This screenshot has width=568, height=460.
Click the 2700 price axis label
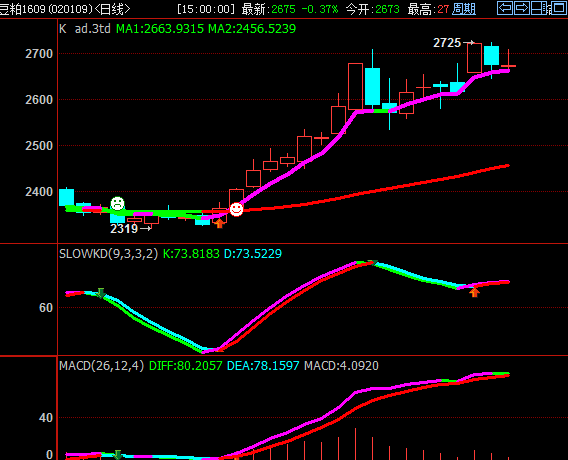[x=39, y=54]
